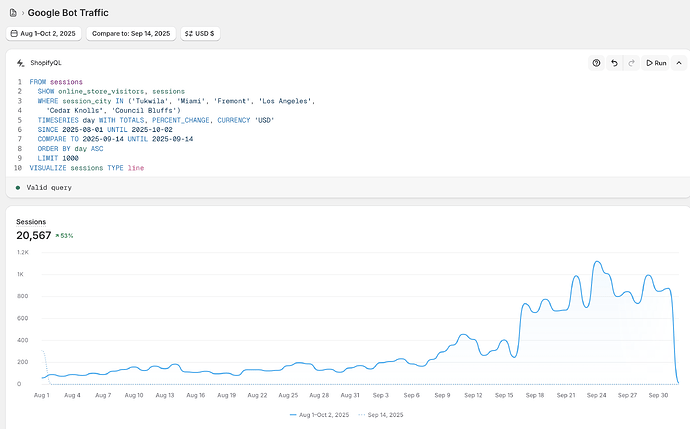Screen dimensions: 690x429
Task: Click the redo arrow in query editor
Action: point(631,62)
